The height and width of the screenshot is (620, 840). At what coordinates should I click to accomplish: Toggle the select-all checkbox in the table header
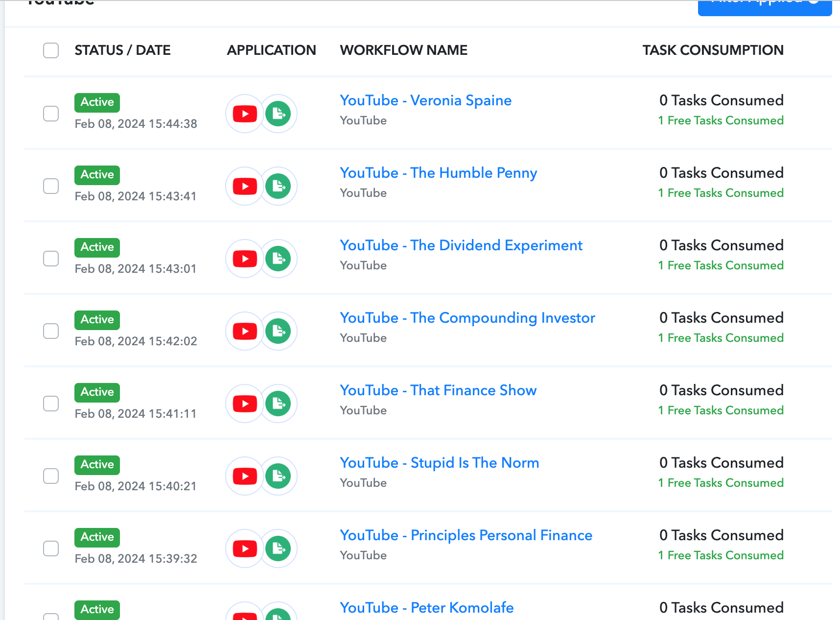[51, 50]
